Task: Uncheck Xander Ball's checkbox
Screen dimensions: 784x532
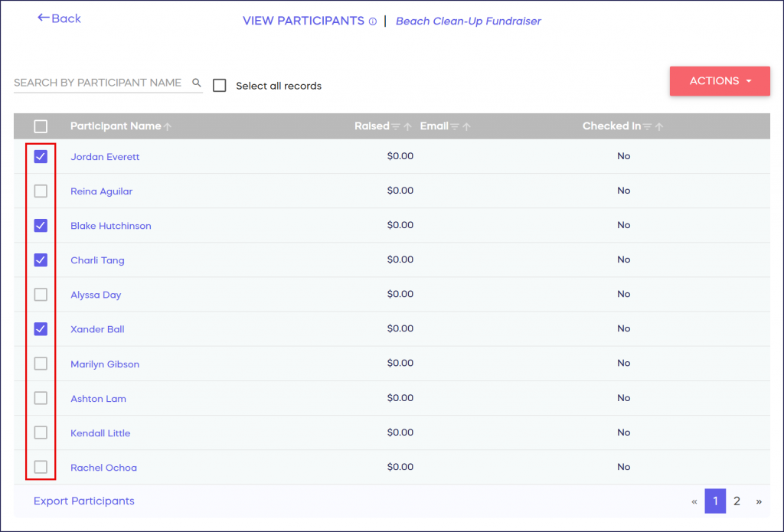Action: [41, 329]
